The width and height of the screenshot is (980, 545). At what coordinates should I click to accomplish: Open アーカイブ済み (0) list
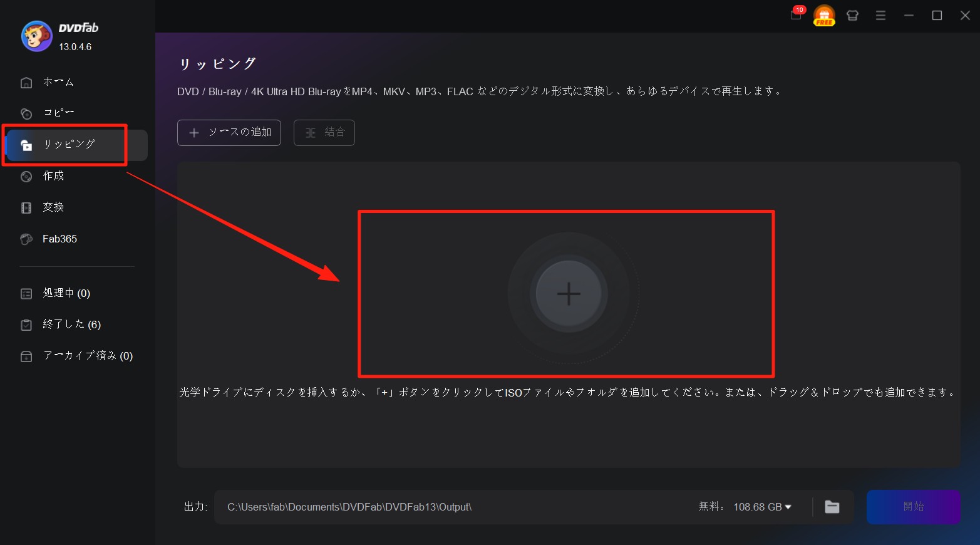[x=87, y=356]
